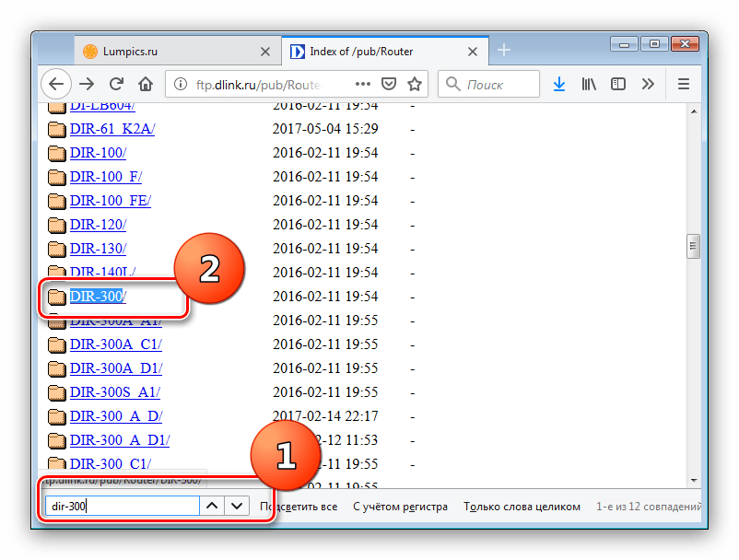Open page actions three-dot menu
The image size is (739, 560).
pos(362,84)
